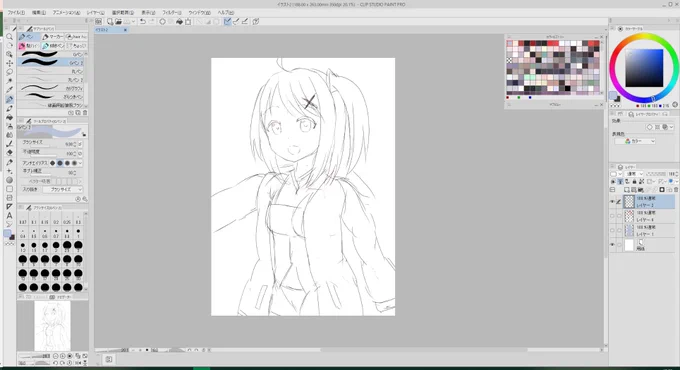Switch to the Marker sub tool group
The width and height of the screenshot is (680, 370).
coord(52,37)
